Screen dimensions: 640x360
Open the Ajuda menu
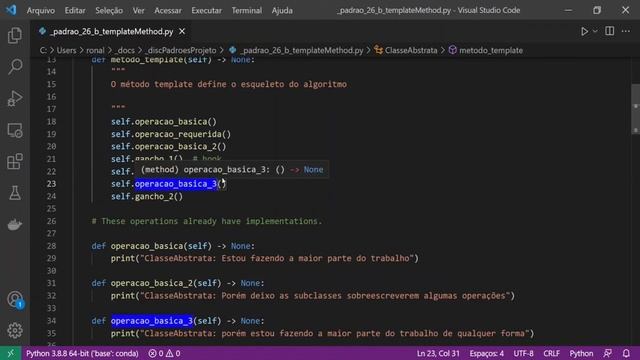pyautogui.click(x=282, y=10)
